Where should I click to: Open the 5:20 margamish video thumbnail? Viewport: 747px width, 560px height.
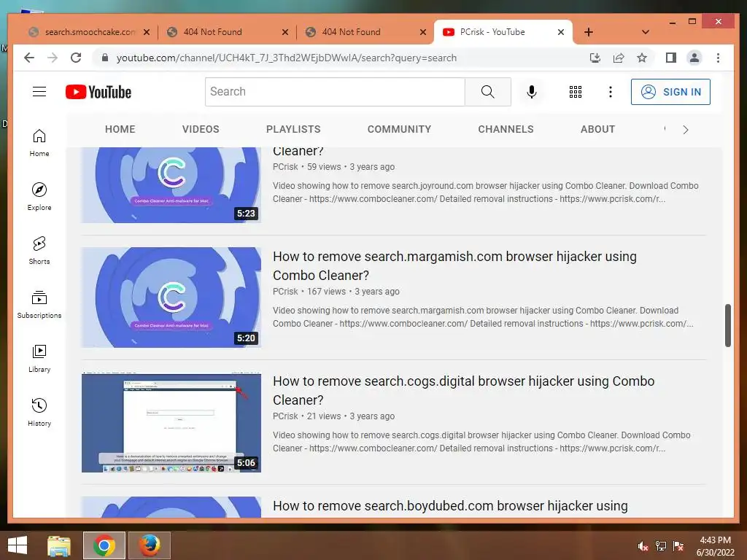coord(171,297)
